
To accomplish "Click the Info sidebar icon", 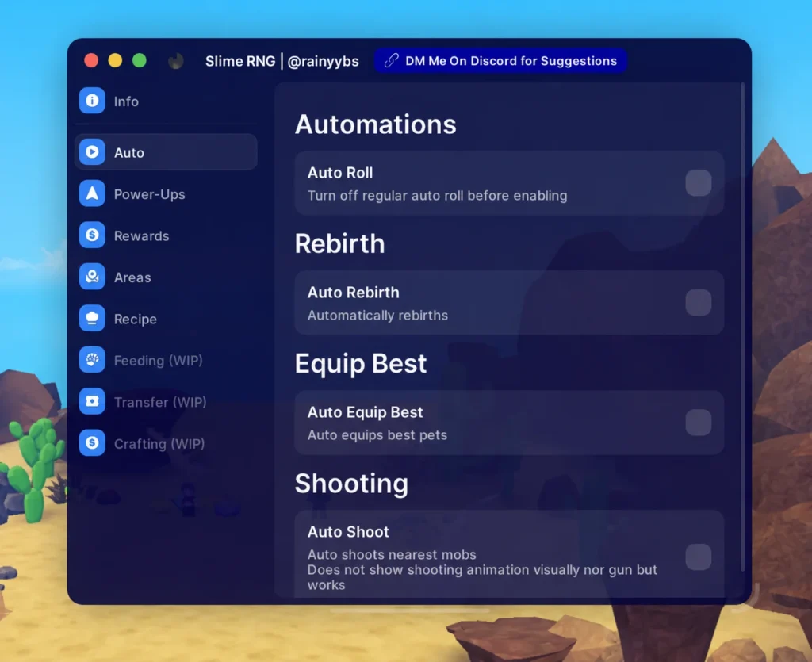I will coord(92,101).
